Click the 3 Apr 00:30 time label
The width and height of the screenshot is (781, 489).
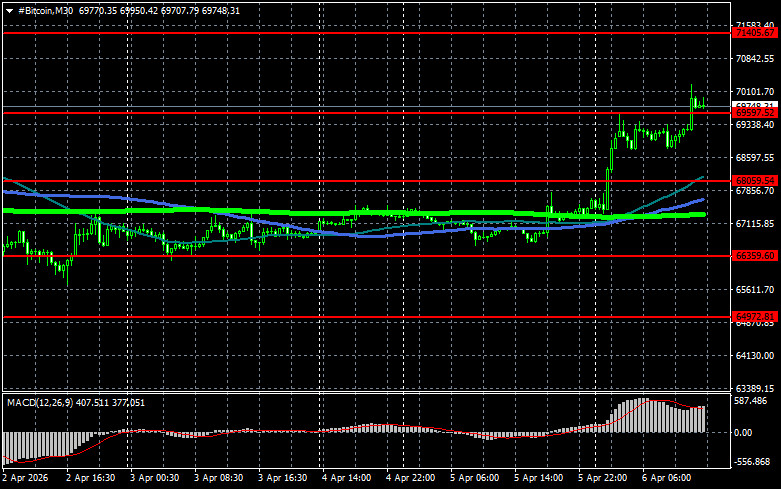154,478
